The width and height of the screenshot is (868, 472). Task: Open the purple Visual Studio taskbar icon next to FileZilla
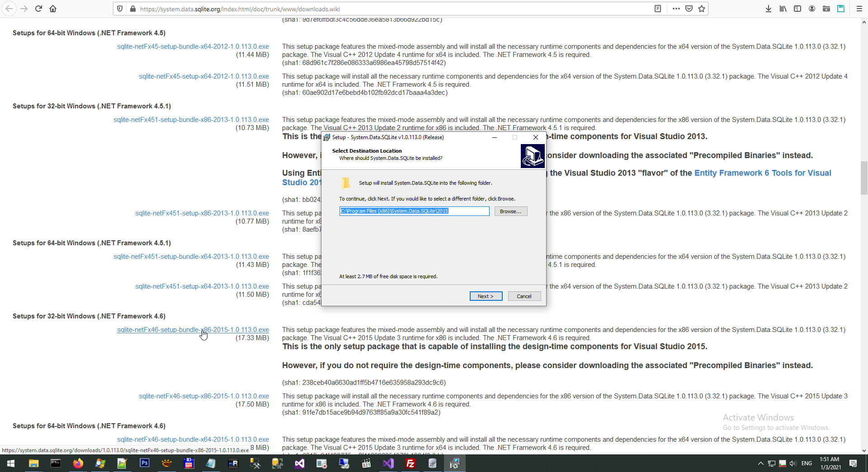click(x=388, y=463)
